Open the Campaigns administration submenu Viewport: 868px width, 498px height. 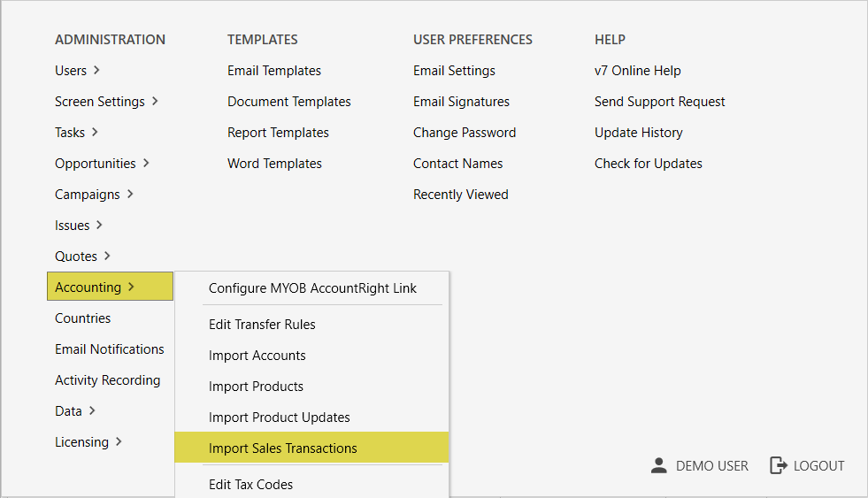tap(94, 195)
